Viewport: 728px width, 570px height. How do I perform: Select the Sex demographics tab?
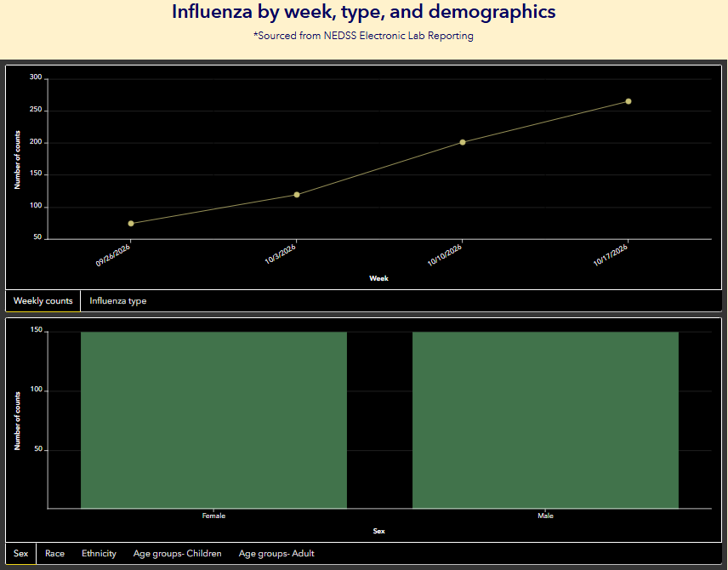point(21,553)
